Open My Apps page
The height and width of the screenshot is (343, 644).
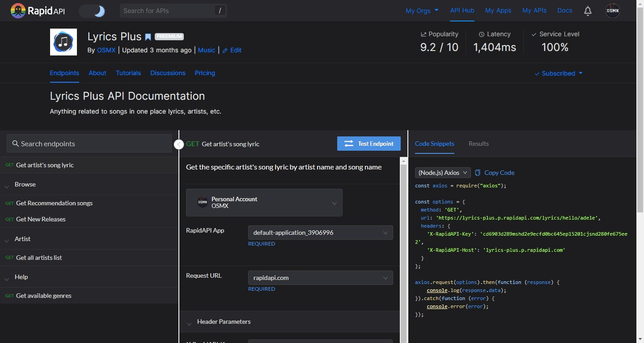(498, 10)
